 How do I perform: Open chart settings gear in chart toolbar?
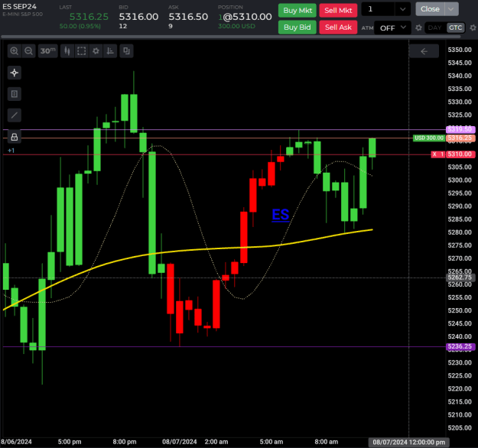[x=96, y=51]
